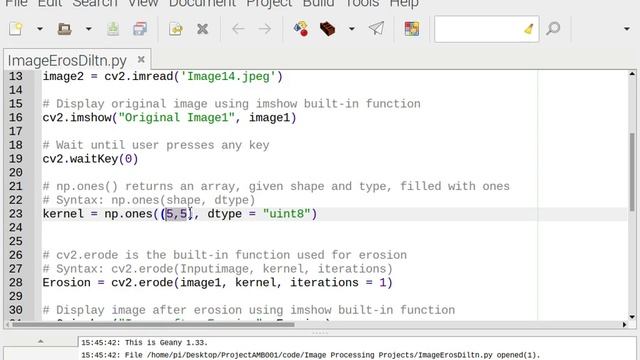Open an existing file via the Open icon
Screen dimensions: 640x360
[x=64, y=29]
